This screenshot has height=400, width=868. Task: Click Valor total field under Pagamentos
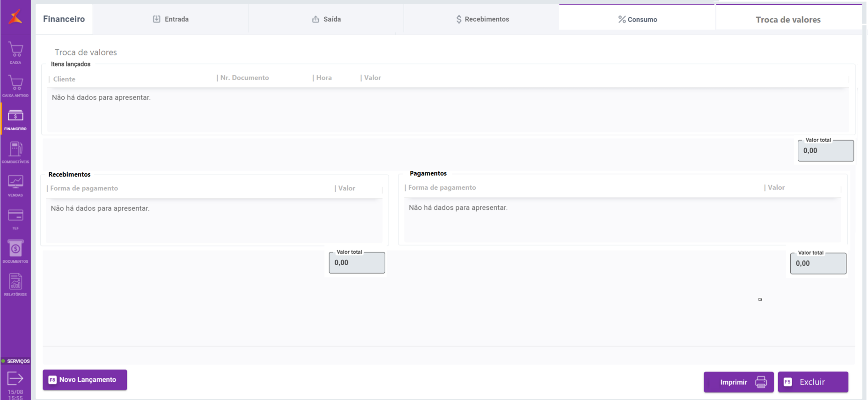coord(818,263)
